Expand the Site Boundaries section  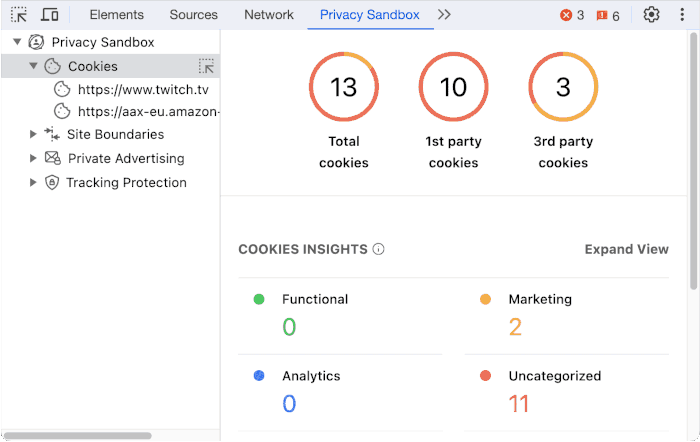point(33,134)
